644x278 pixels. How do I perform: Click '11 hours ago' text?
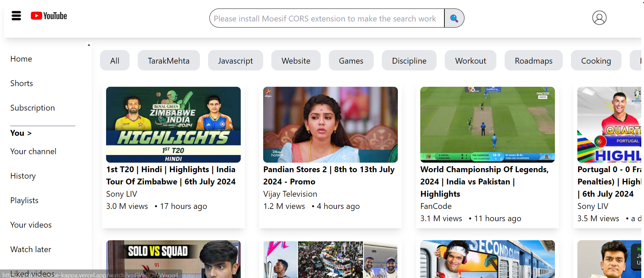coord(497,218)
